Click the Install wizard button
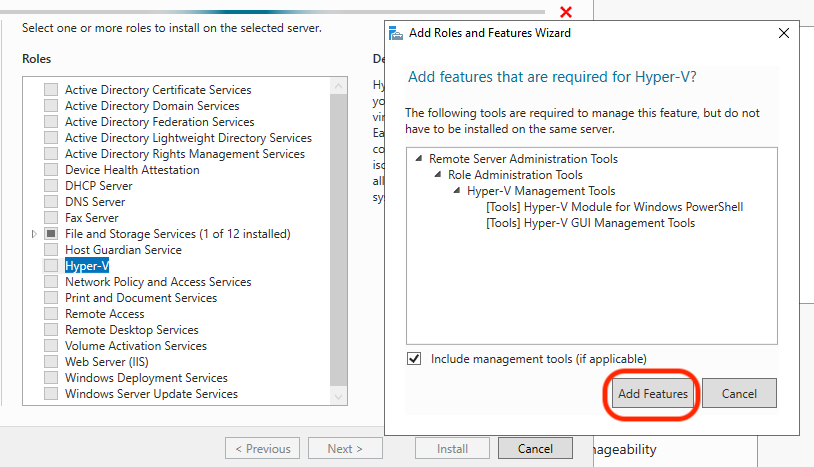This screenshot has height=467, width=814. 452,448
